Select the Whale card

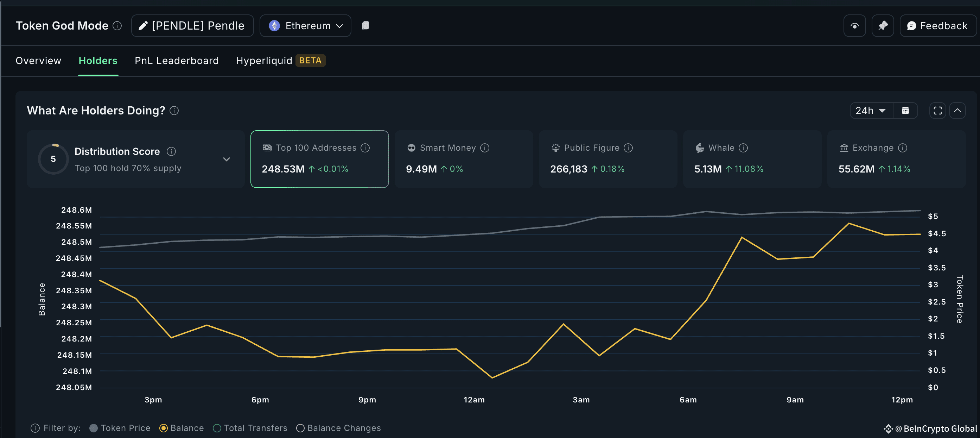click(752, 159)
